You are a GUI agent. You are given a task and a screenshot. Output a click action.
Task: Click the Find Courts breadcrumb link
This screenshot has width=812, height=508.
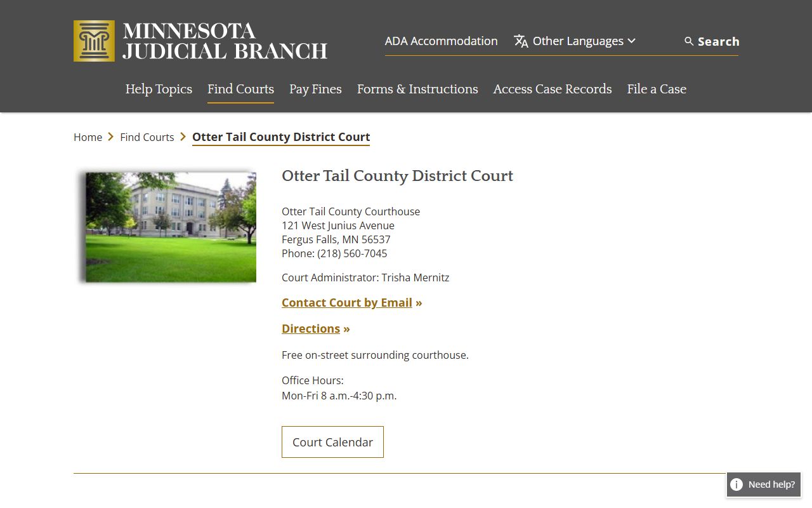pyautogui.click(x=147, y=137)
